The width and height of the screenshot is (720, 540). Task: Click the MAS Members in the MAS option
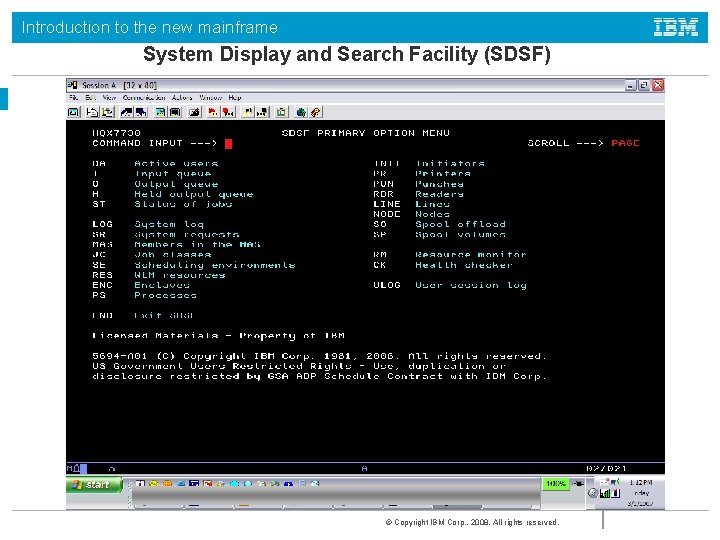click(x=176, y=244)
